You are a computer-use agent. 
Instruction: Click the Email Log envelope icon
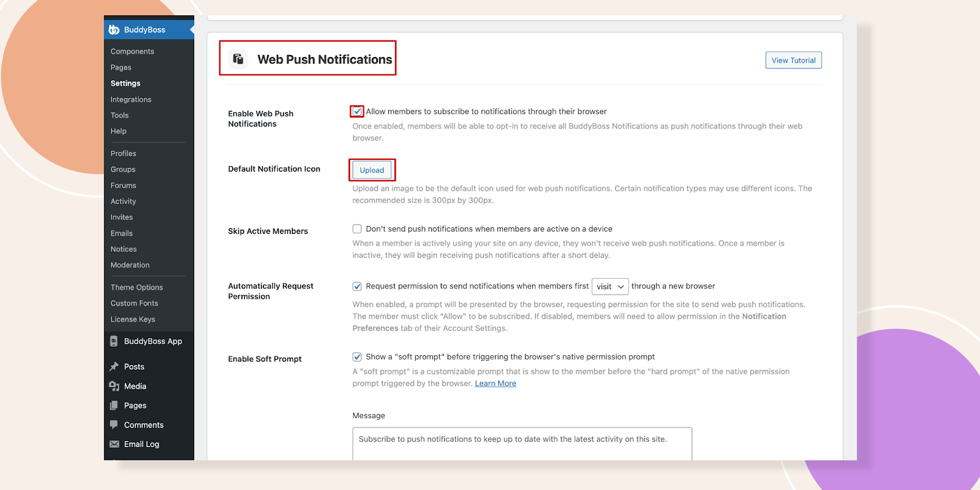point(114,444)
